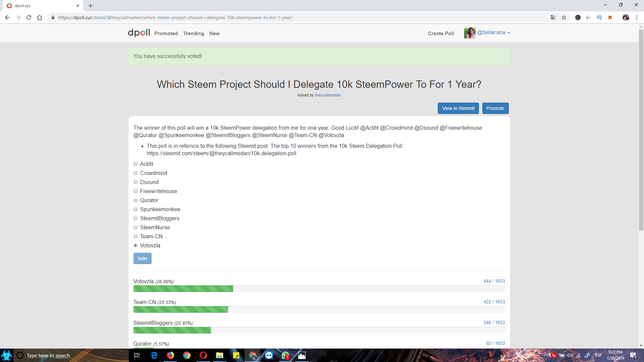The image size is (644, 362).
Task: Select the Actifit radio option
Action: click(x=136, y=164)
